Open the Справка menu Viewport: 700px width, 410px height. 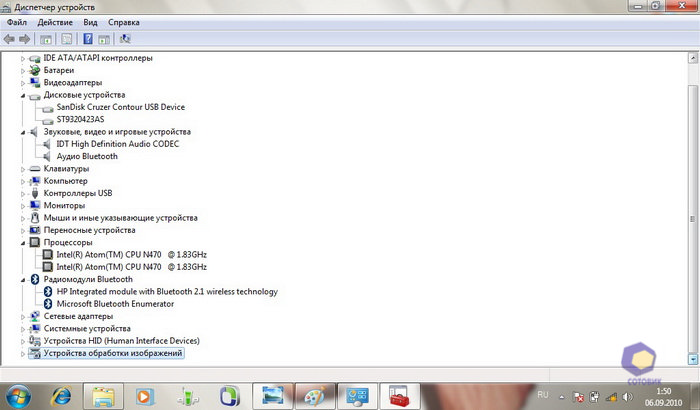pos(123,21)
